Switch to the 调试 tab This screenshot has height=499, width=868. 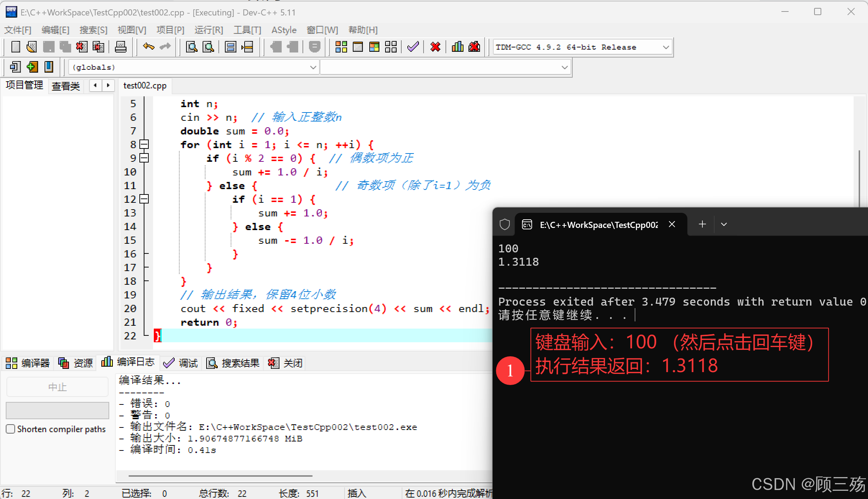(181, 363)
